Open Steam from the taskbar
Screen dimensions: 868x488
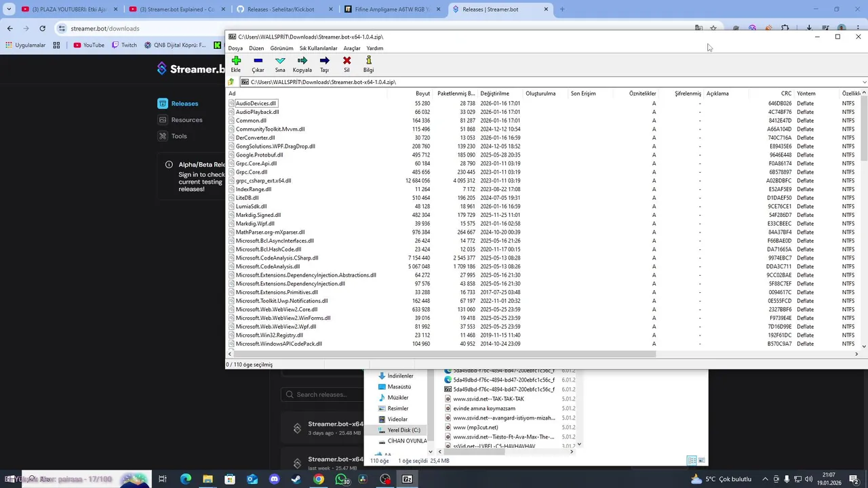tap(296, 479)
